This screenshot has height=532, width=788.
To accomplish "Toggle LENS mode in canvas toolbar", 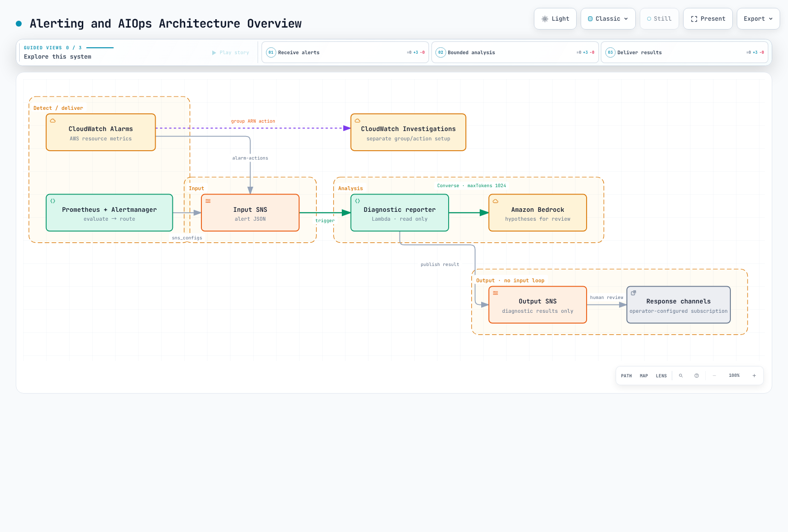I will [661, 376].
